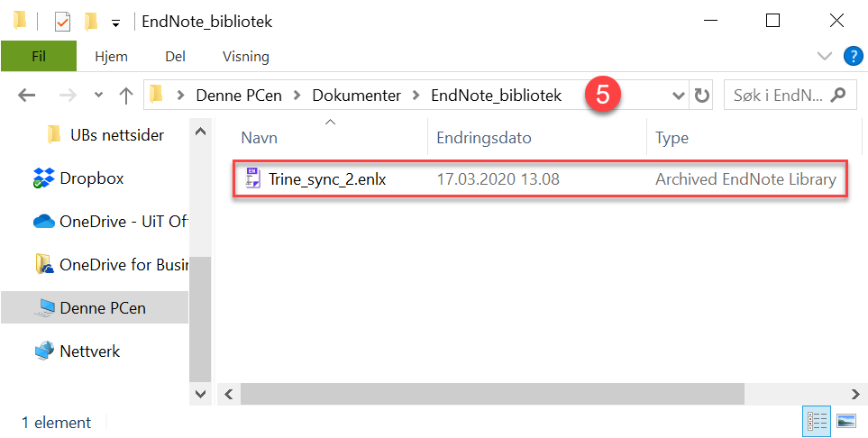This screenshot has width=868, height=438.
Task: Sort by Endringsdato column header
Action: (484, 138)
